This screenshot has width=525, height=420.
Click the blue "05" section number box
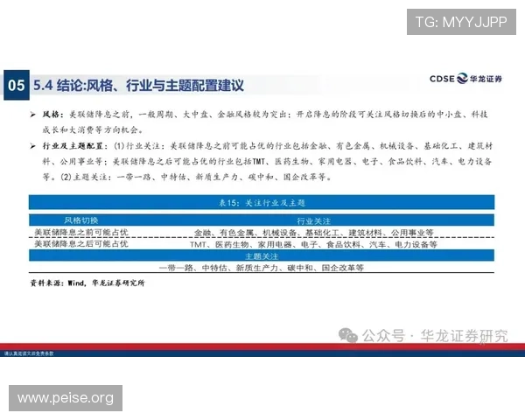pyautogui.click(x=17, y=85)
